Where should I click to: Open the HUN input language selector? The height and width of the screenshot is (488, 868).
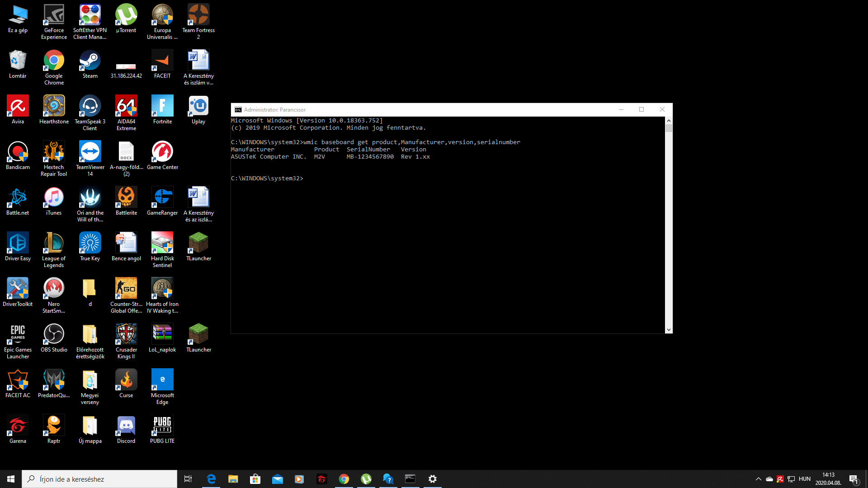tap(804, 479)
